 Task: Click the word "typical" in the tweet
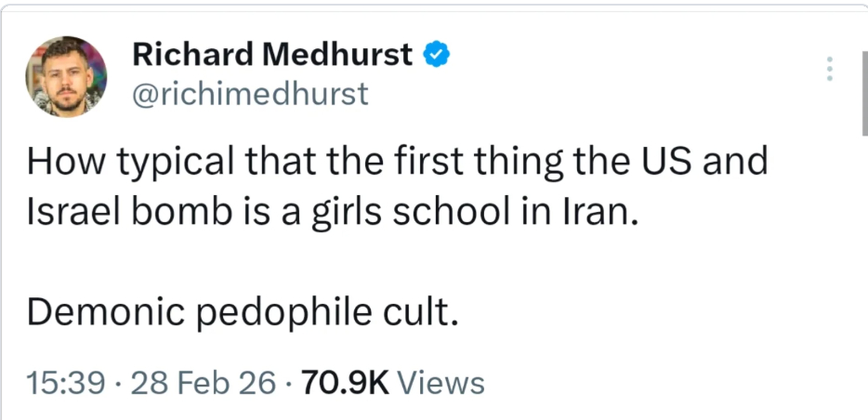[192, 163]
